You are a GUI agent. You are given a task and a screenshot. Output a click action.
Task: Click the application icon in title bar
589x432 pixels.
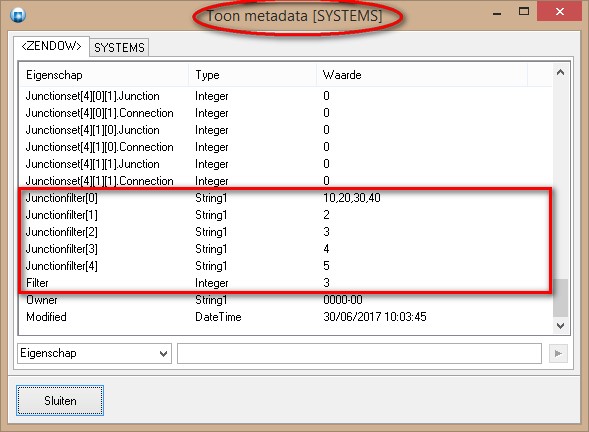pos(18,15)
